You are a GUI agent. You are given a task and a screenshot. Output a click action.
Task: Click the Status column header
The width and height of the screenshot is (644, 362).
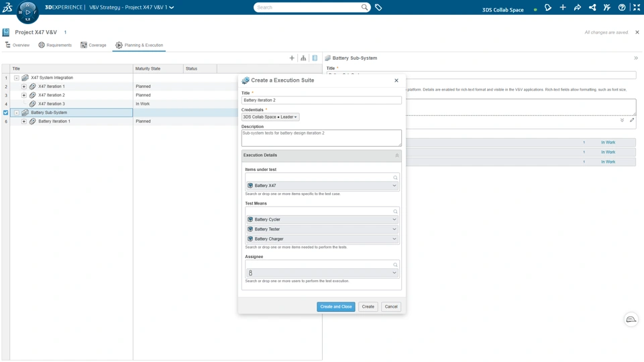click(x=200, y=68)
